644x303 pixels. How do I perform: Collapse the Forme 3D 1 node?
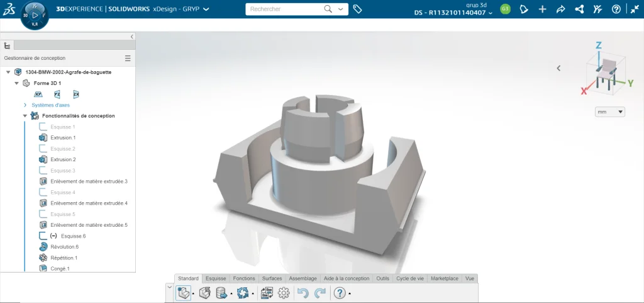point(17,83)
